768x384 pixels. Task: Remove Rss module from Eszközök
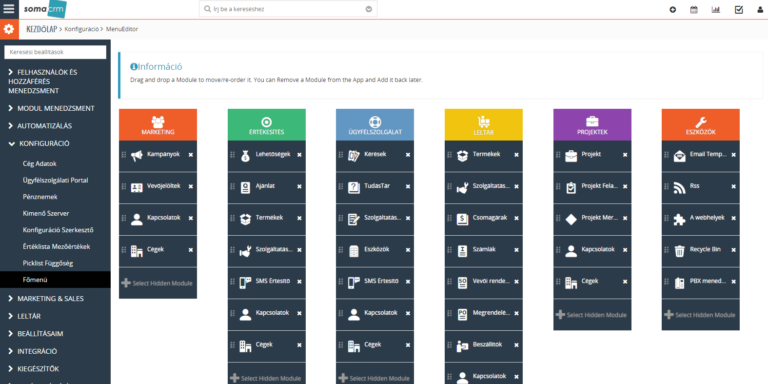[x=733, y=187]
